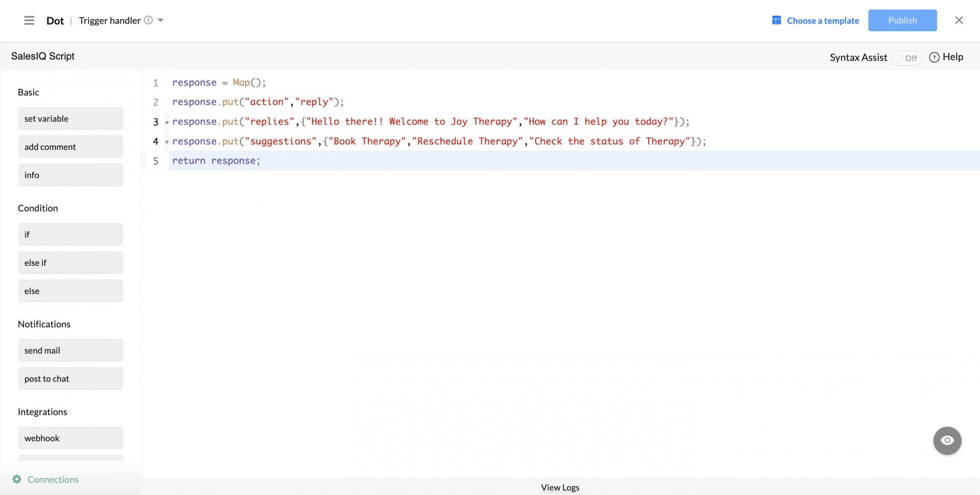Click the Trigger handler info icon
The width and height of the screenshot is (980, 495).
(x=148, y=20)
